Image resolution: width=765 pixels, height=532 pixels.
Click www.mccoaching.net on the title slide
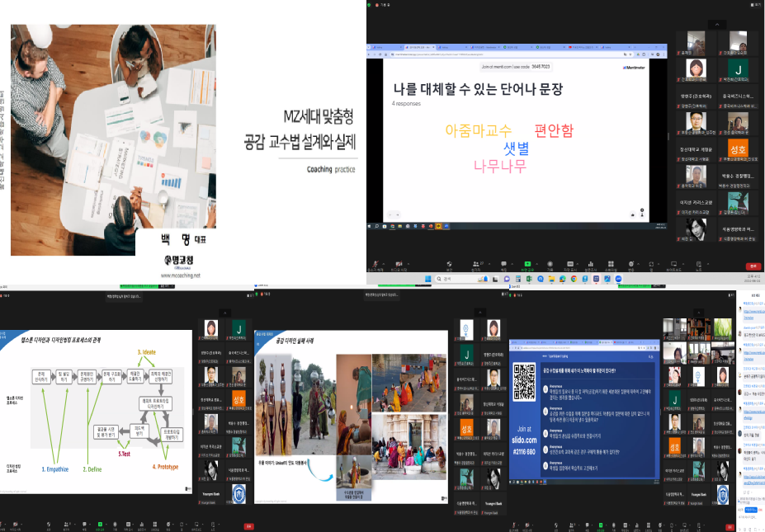(x=181, y=275)
